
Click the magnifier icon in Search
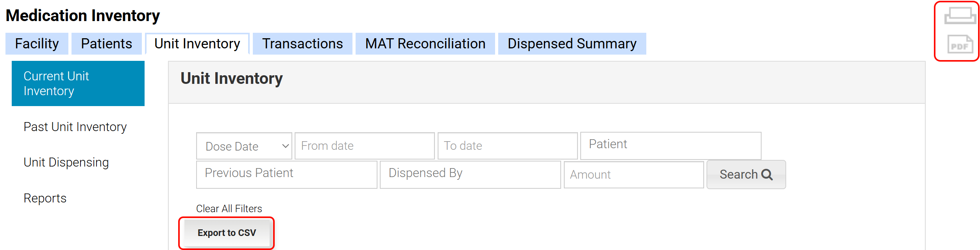[x=767, y=175]
